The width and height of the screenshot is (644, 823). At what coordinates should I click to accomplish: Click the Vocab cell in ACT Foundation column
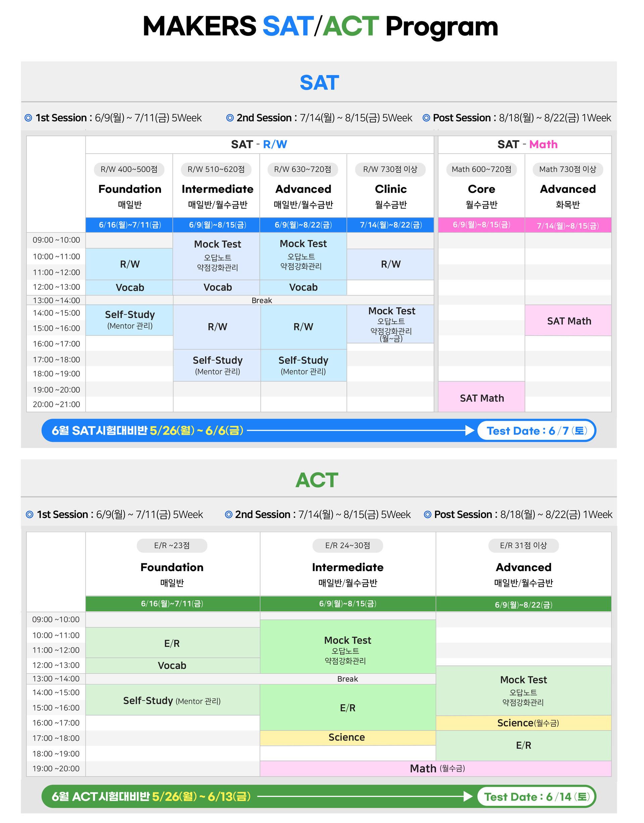[x=173, y=666]
